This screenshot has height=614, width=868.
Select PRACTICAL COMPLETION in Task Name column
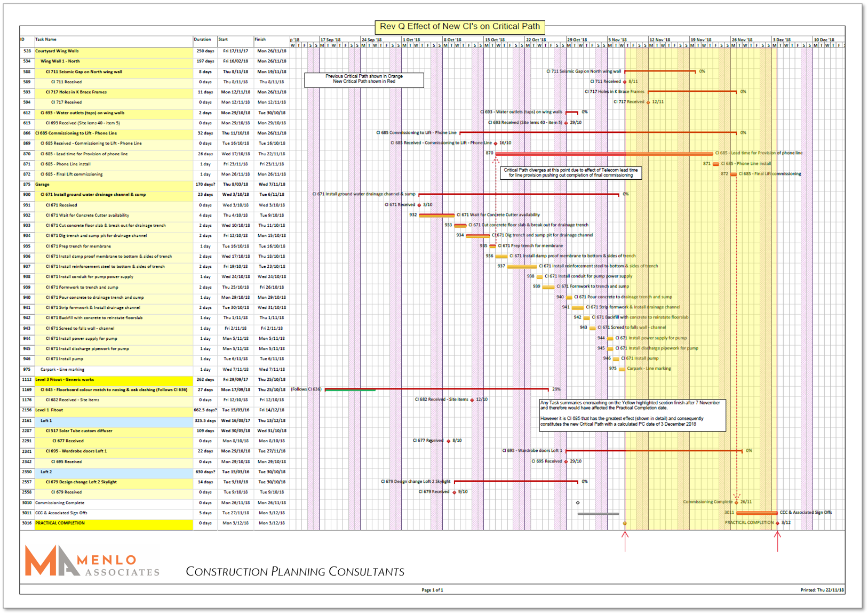[x=60, y=523]
